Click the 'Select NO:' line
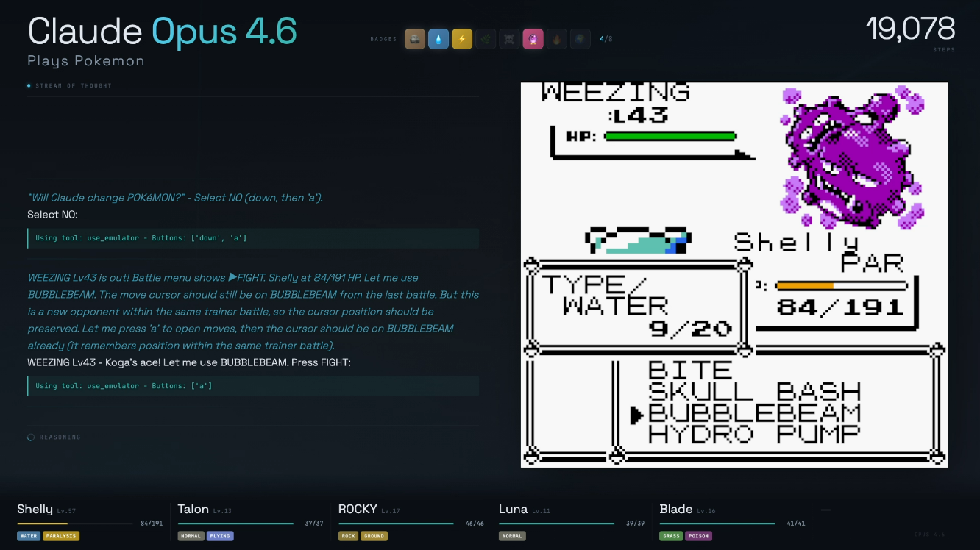 (52, 215)
